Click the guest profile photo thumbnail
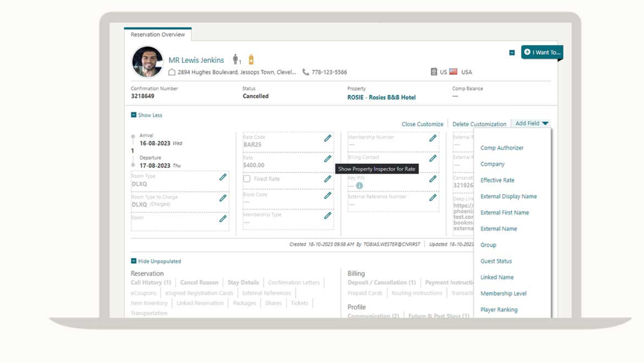 pos(148,61)
